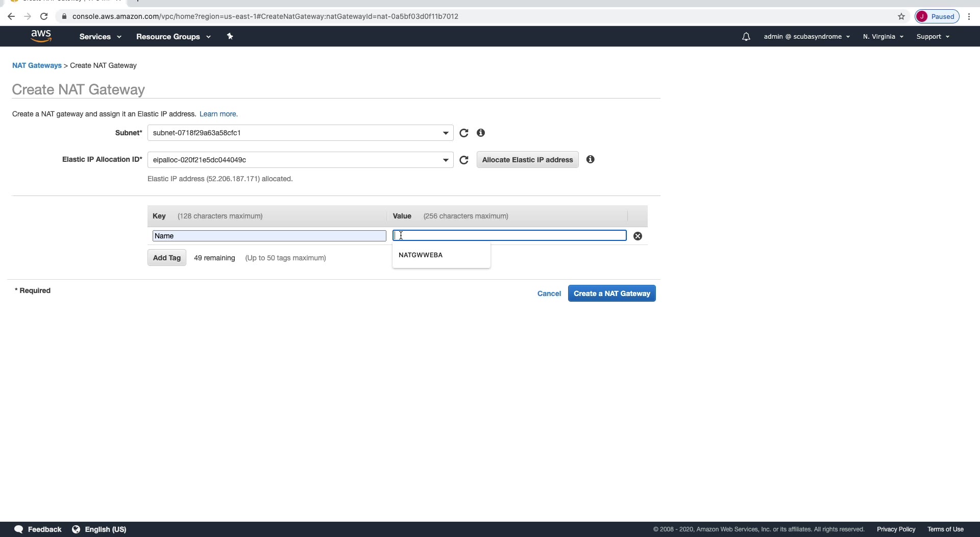
Task: Cancel NAT gateway creation
Action: click(549, 294)
